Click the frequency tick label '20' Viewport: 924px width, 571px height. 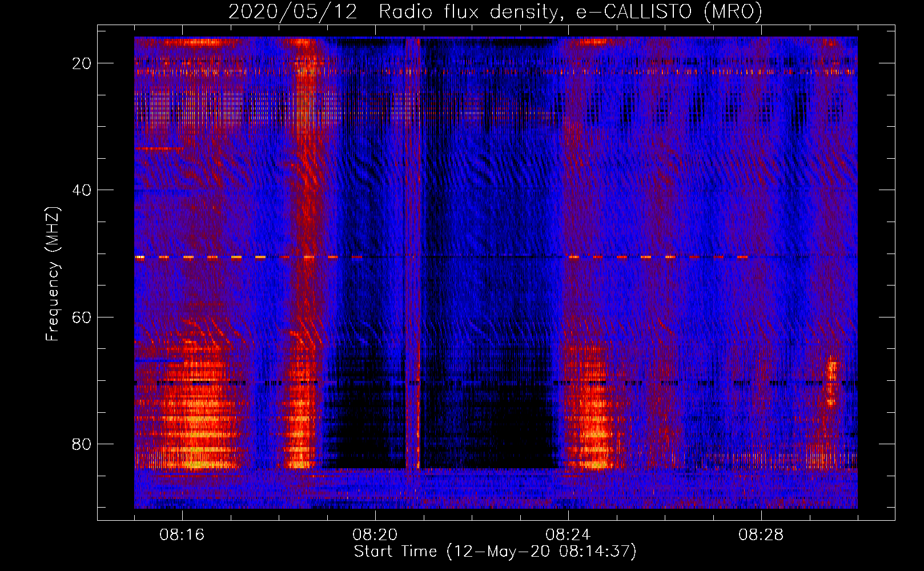coord(82,63)
